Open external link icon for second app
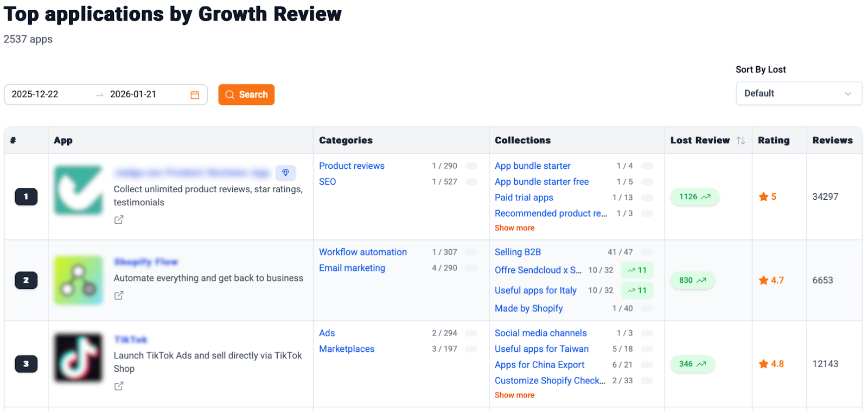 point(119,295)
